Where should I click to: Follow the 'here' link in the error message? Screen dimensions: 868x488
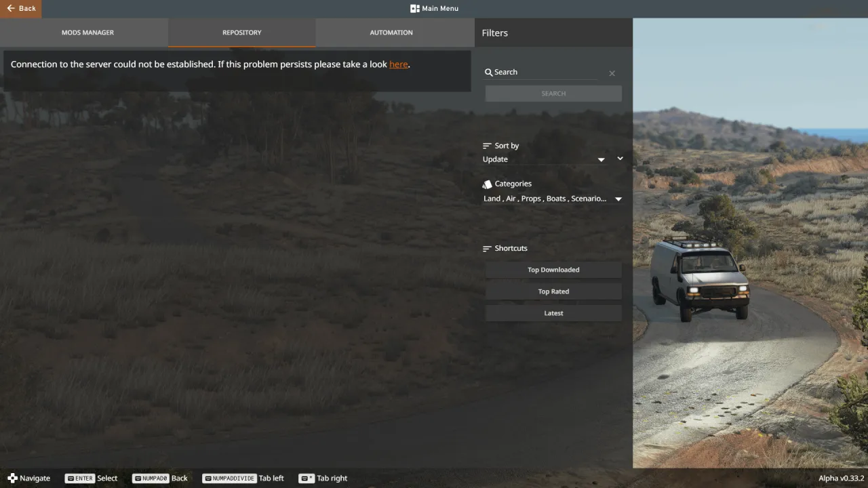click(398, 64)
